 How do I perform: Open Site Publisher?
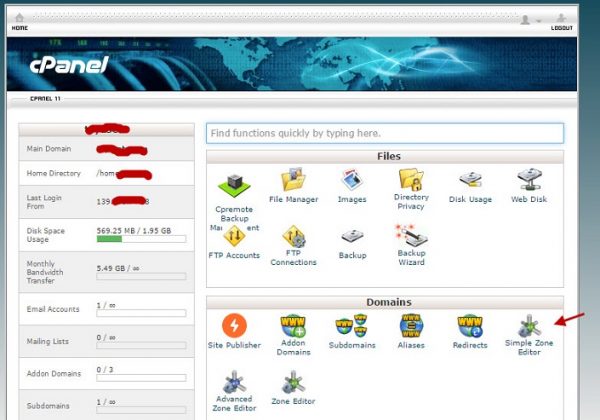coord(234,326)
